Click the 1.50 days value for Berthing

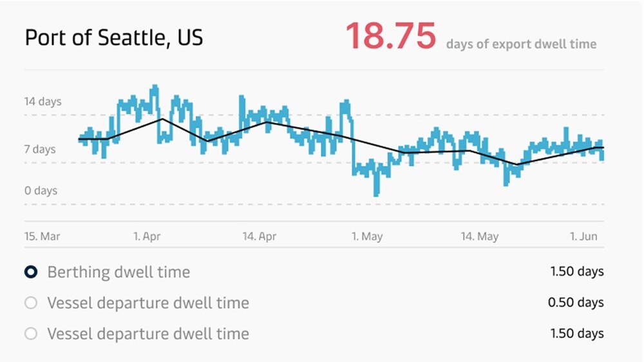tap(577, 271)
